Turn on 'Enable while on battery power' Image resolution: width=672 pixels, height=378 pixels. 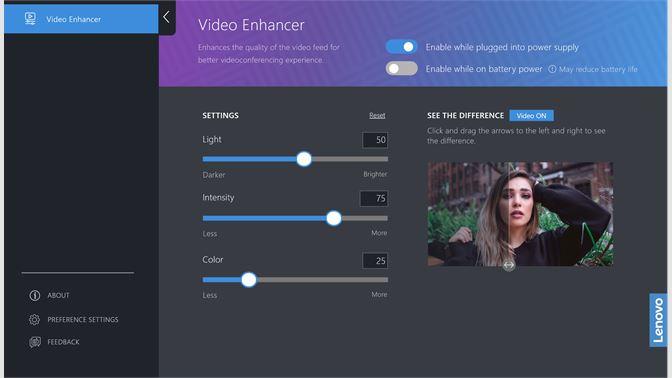[401, 69]
